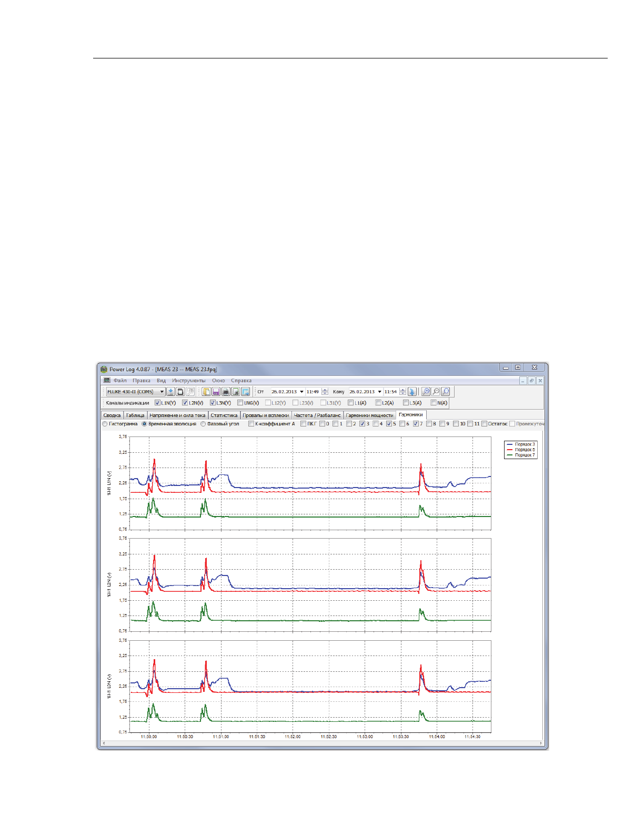The image size is (644, 834).
Task: Click the zoom out magnifier icon
Action: coord(436,392)
